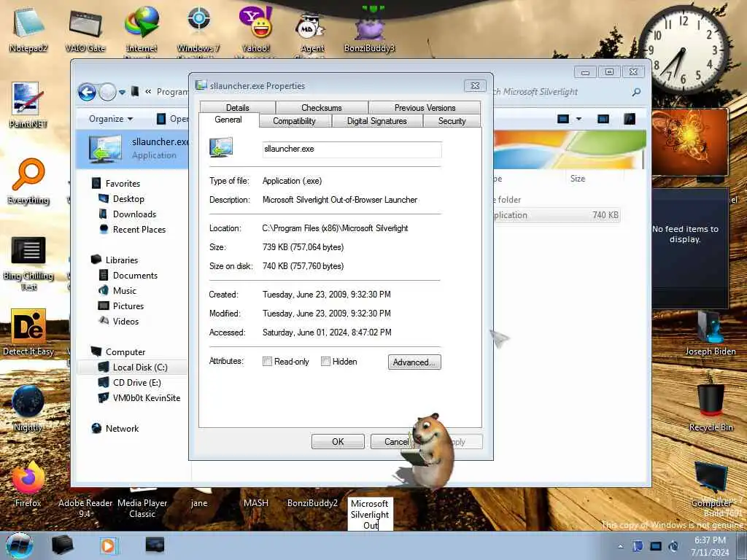Screen dimensions: 747x560
Task: Select CD Drive (E:) in navigation pane
Action: pyautogui.click(x=136, y=382)
